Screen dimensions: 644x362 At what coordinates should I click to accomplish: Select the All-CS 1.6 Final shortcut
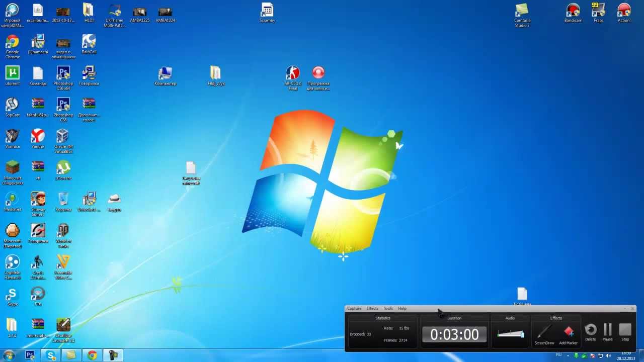293,78
